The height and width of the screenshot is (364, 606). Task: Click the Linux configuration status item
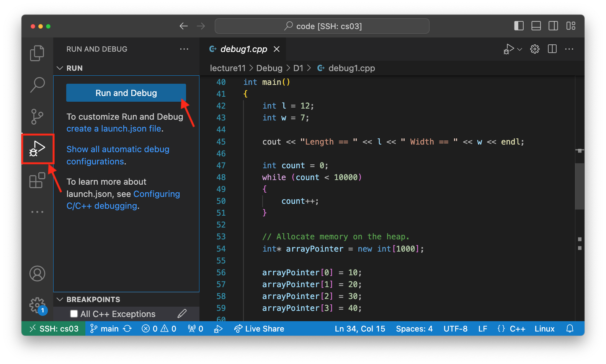click(x=544, y=329)
